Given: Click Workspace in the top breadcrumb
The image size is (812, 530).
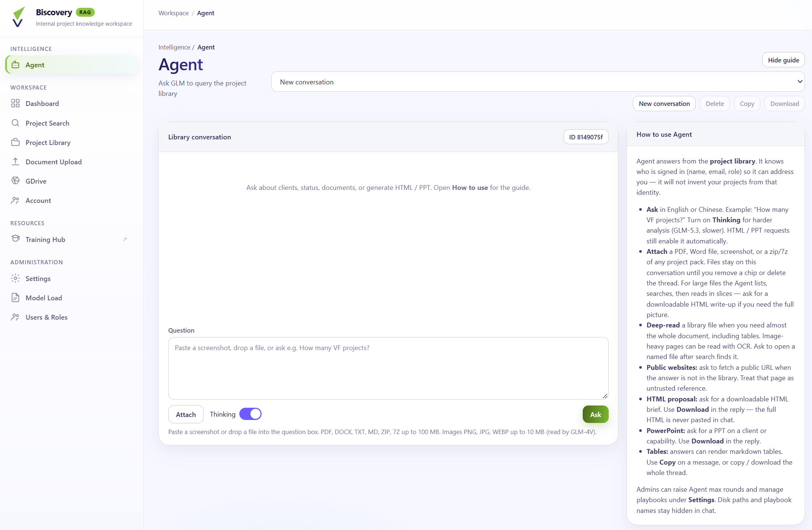Looking at the screenshot, I should [x=174, y=13].
